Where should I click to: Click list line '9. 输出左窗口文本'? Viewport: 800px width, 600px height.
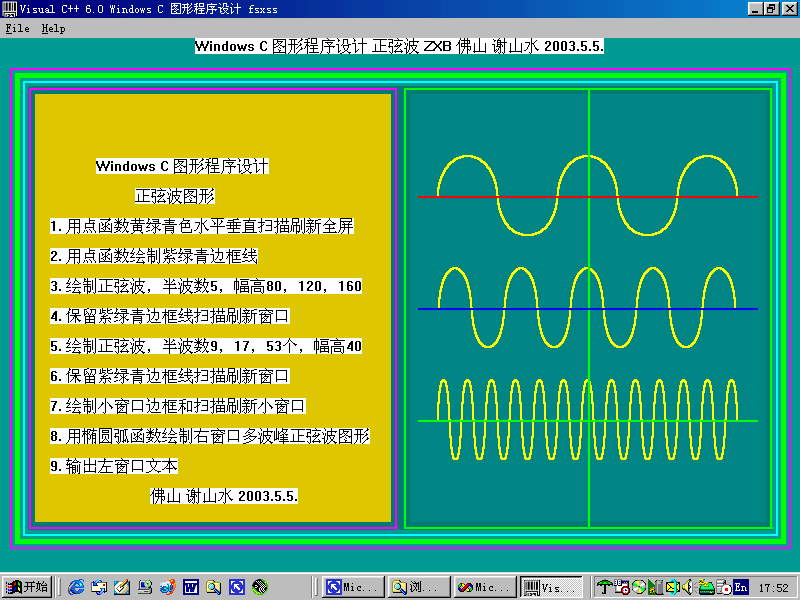point(114,466)
